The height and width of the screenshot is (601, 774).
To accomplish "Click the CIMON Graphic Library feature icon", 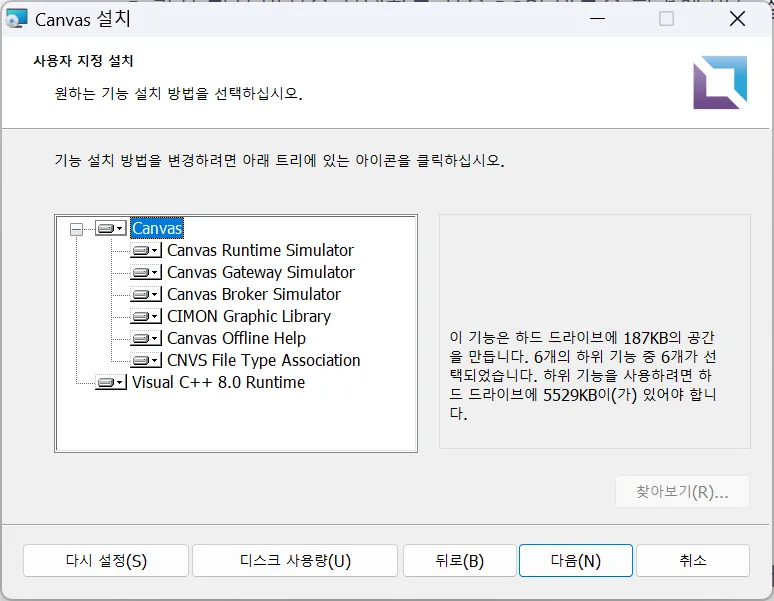I will pos(145,317).
